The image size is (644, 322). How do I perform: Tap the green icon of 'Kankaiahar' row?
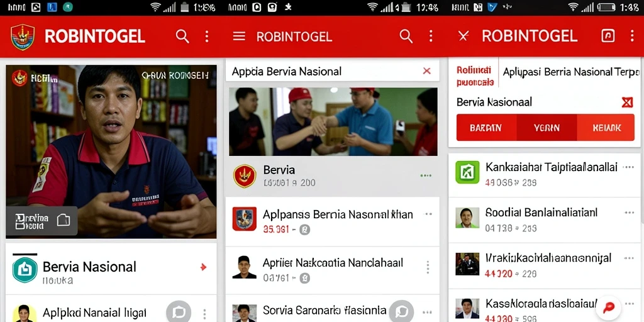point(467,172)
